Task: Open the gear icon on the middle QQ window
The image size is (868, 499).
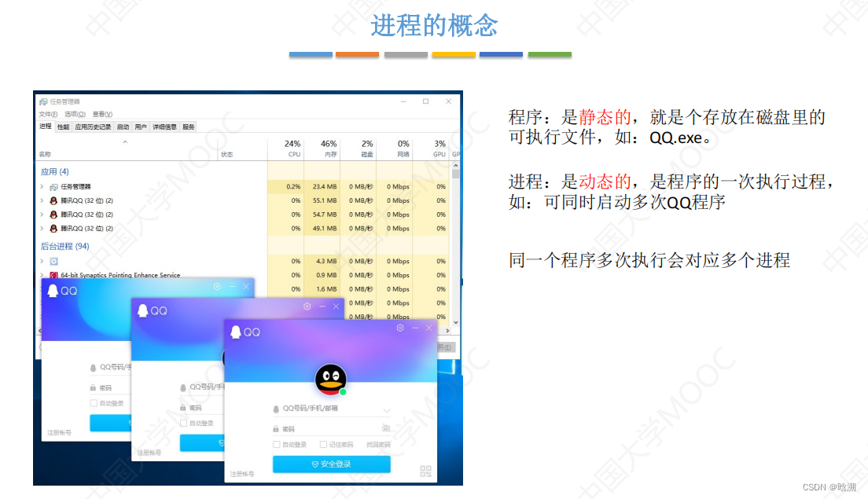Action: point(308,308)
